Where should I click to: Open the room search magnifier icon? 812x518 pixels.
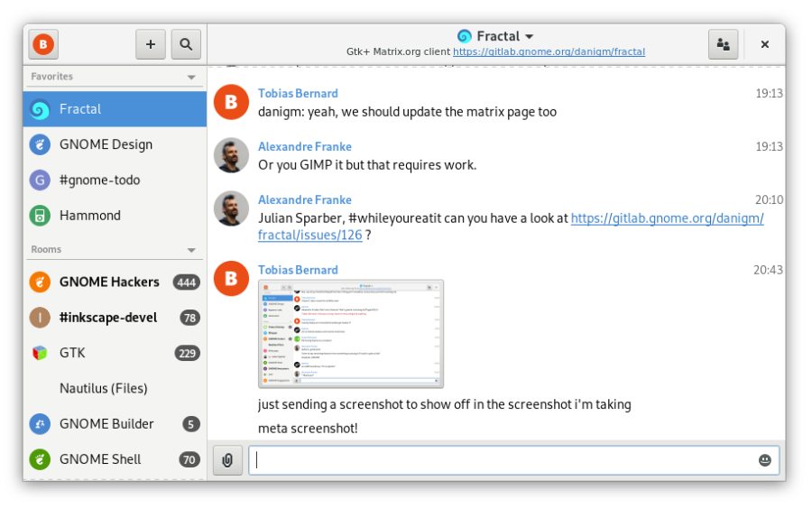(x=186, y=44)
